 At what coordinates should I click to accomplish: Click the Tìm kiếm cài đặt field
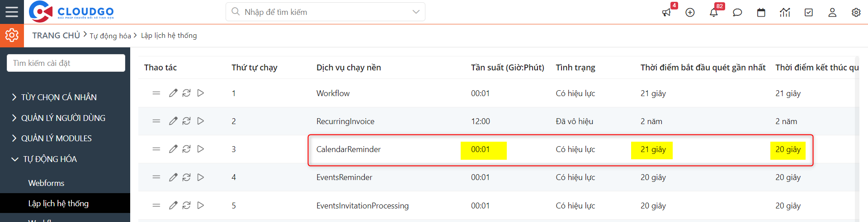[66, 63]
